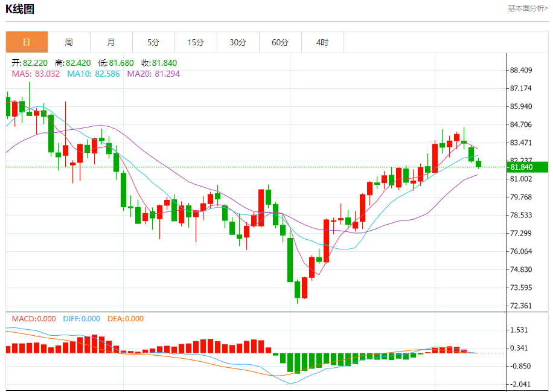553x392 pixels.
Task: Click the 72.361 price axis label
Action: (x=521, y=306)
